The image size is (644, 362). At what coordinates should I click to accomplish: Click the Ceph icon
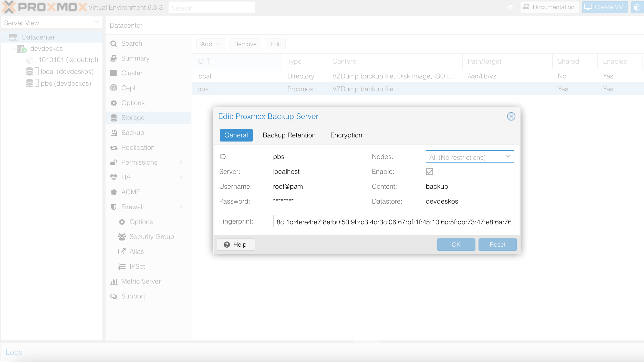pos(114,88)
